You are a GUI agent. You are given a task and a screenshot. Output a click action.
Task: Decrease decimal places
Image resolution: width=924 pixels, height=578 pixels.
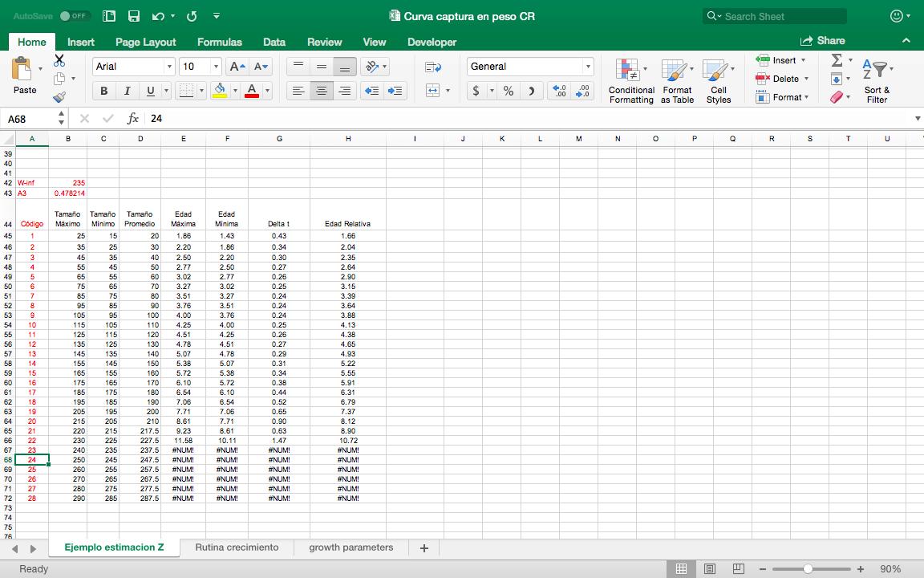click(x=583, y=90)
